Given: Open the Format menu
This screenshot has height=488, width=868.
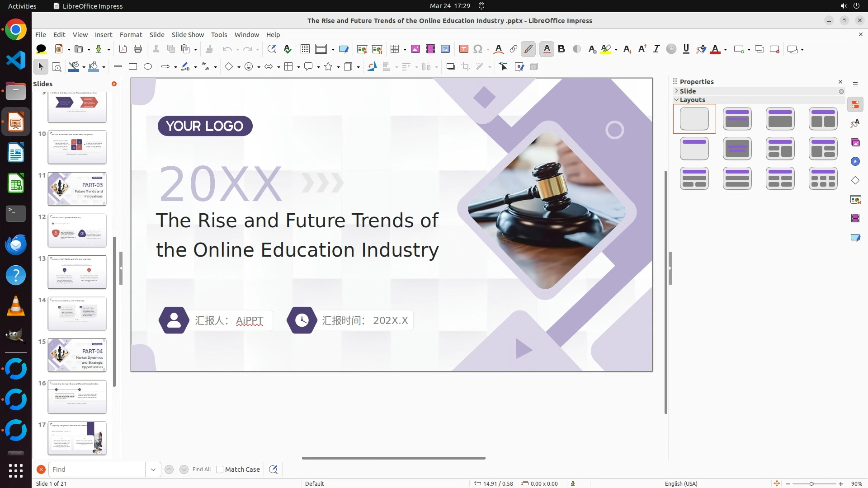Looking at the screenshot, I should (x=131, y=35).
